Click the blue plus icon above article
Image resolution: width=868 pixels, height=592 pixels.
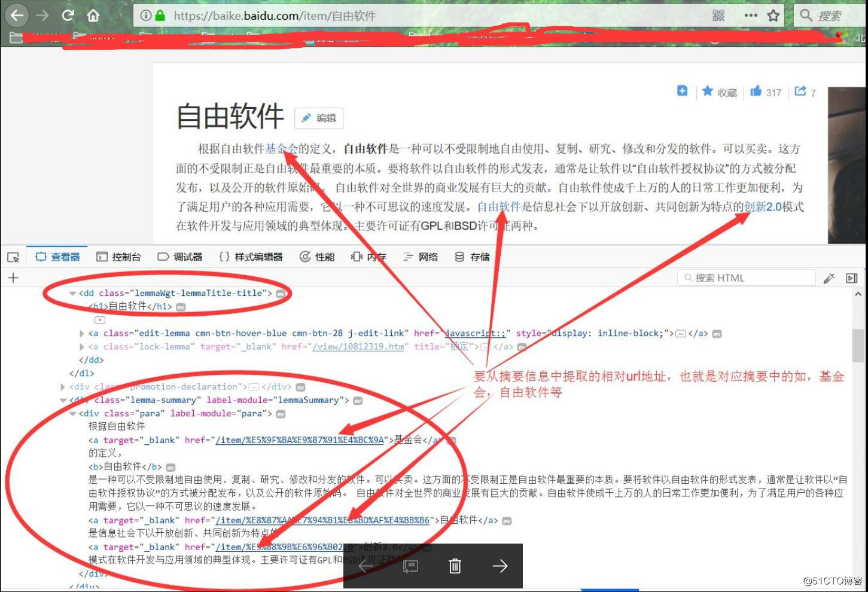point(682,91)
